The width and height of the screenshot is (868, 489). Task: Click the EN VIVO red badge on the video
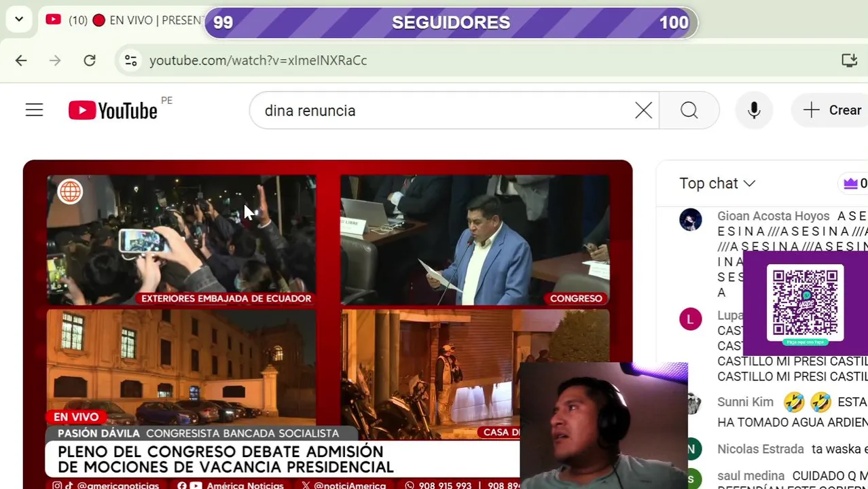(x=76, y=417)
